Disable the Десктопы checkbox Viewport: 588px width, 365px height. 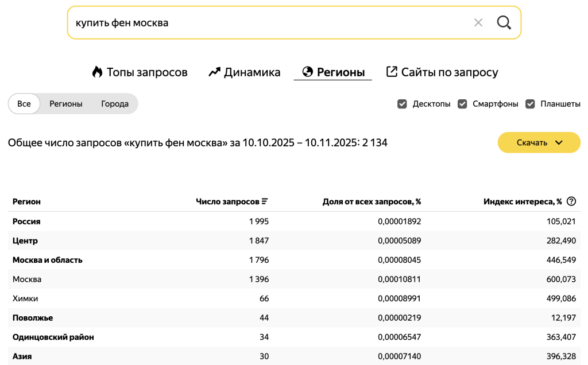point(403,103)
